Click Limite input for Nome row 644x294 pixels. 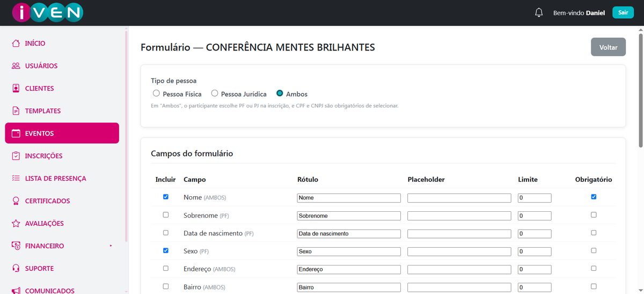[535, 198]
